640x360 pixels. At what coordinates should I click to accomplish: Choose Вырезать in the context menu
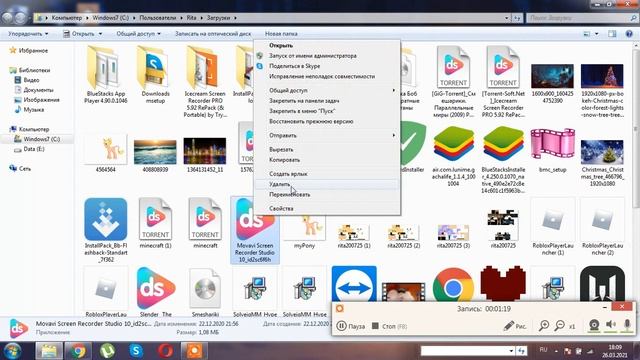point(281,149)
